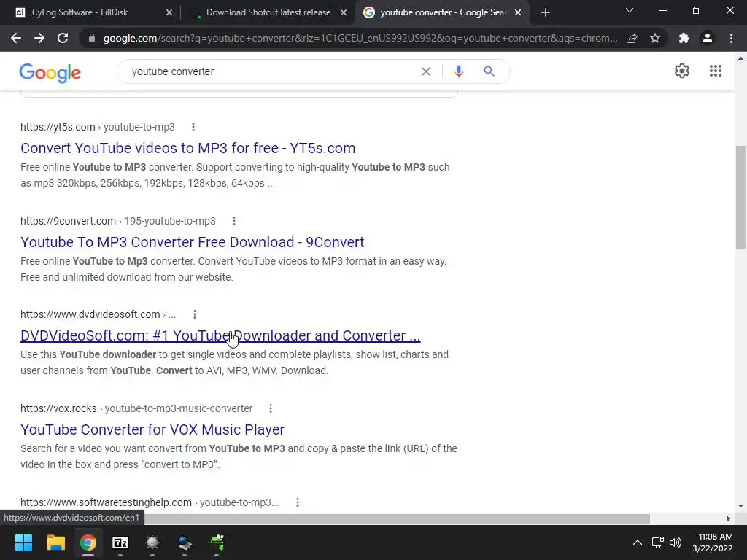Open a new browser tab
The width and height of the screenshot is (747, 560).
(546, 13)
